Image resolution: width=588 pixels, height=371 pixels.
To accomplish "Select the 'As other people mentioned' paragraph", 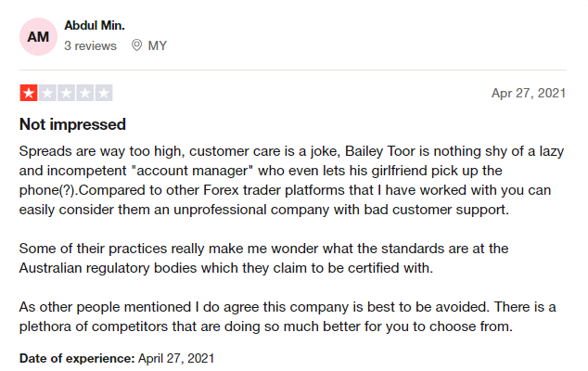I will (288, 317).
